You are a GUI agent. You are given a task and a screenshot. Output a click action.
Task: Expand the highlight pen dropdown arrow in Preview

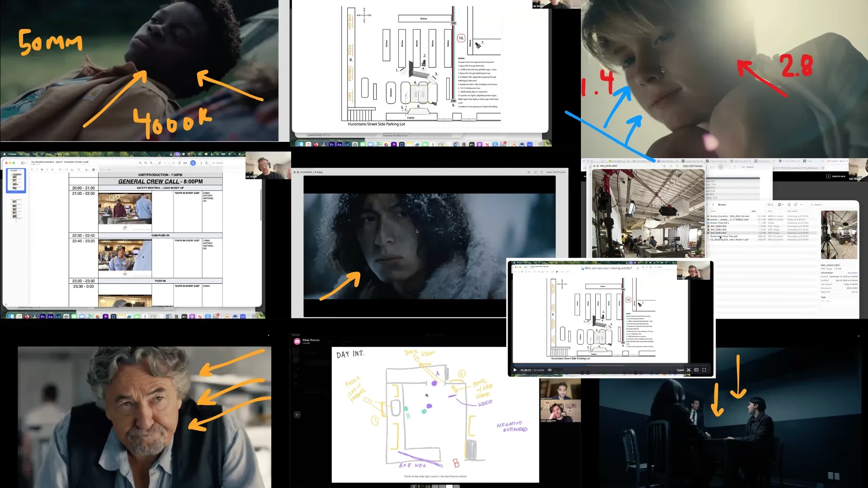tap(165, 163)
